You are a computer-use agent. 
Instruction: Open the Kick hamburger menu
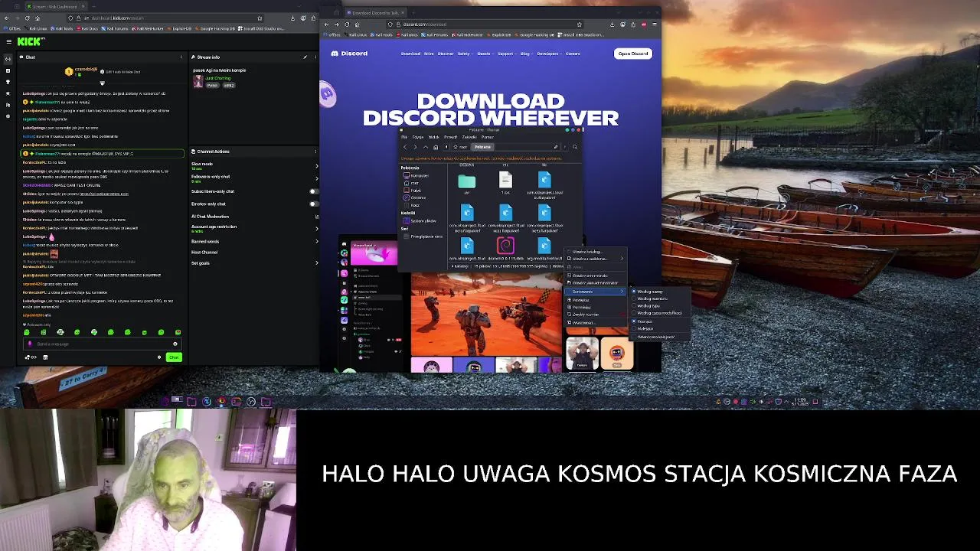8,42
